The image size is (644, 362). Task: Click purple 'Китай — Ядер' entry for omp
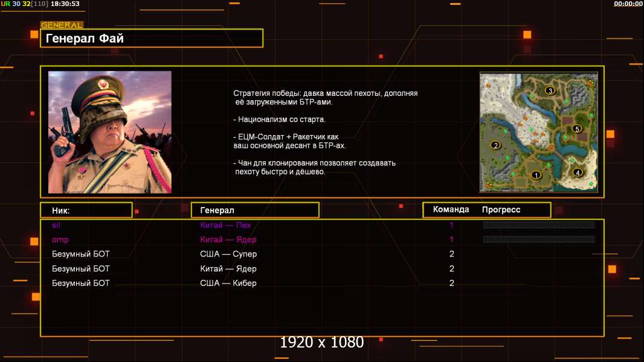point(228,240)
